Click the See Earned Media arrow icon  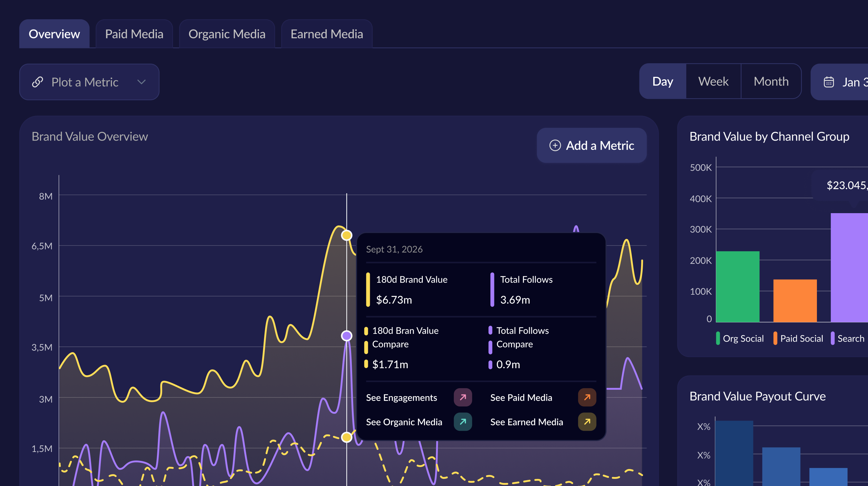pyautogui.click(x=587, y=421)
